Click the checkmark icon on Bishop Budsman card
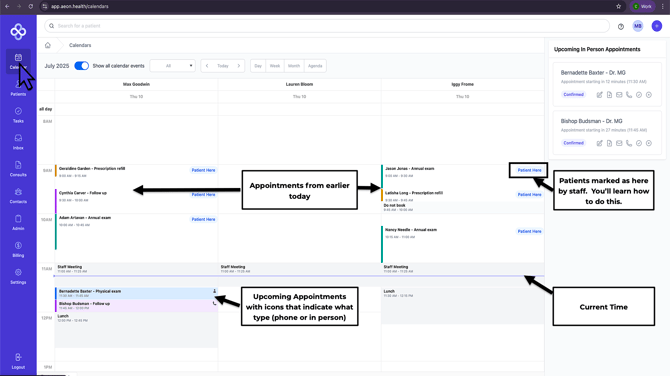Screen dimensions: 670x376 [639, 143]
